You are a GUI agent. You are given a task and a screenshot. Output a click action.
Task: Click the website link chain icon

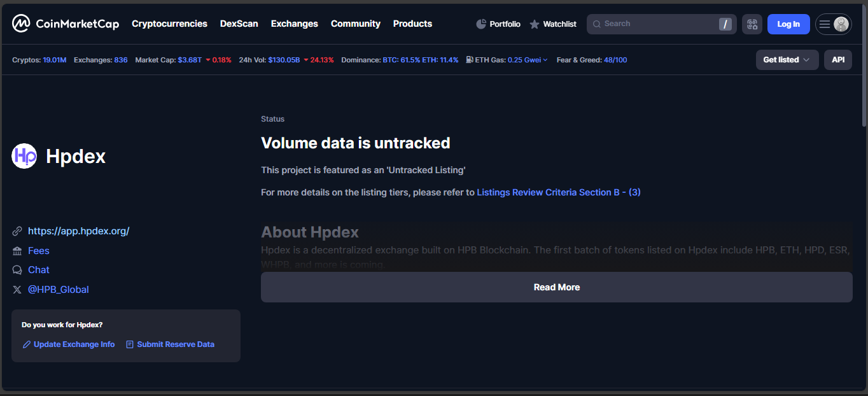pos(17,231)
